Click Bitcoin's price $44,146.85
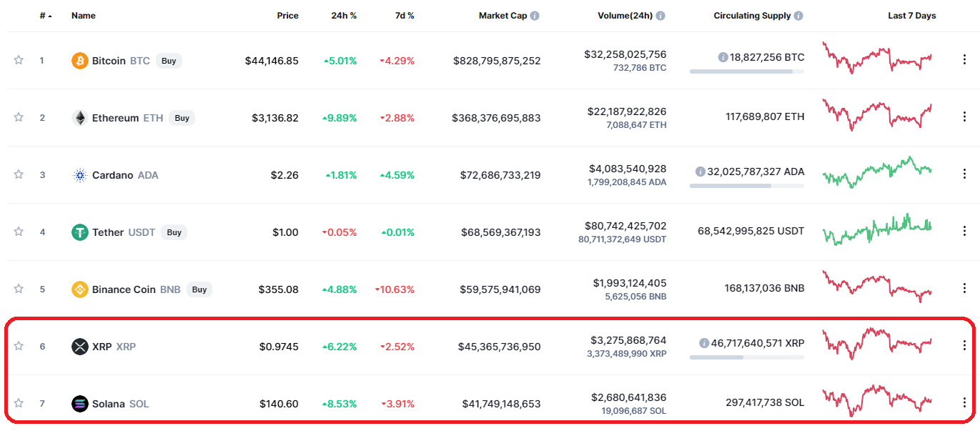 [272, 61]
